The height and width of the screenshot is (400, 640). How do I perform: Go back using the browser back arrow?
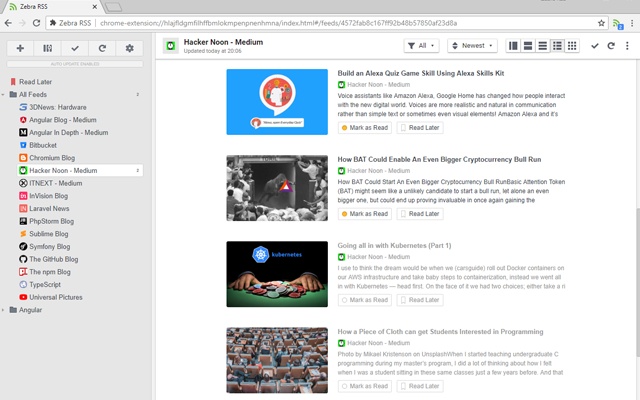coord(8,23)
